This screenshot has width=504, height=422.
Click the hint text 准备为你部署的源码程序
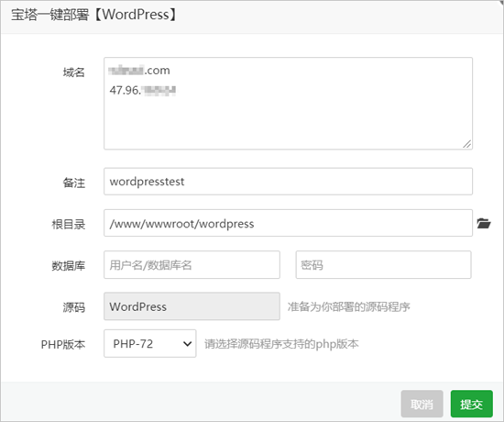click(x=349, y=306)
